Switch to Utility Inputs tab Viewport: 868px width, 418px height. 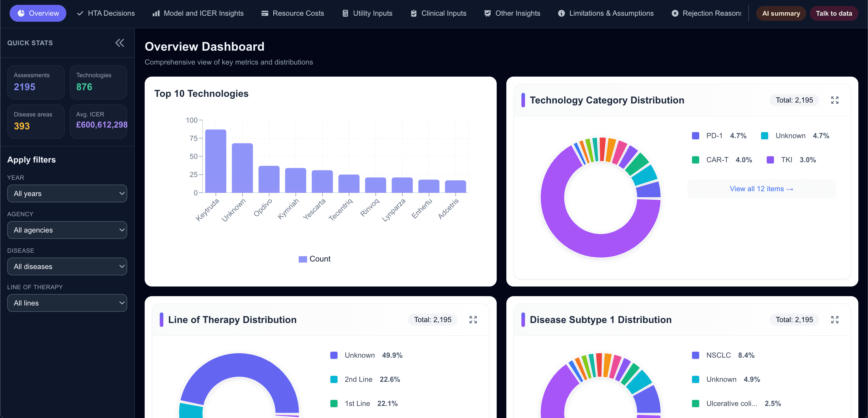click(367, 13)
